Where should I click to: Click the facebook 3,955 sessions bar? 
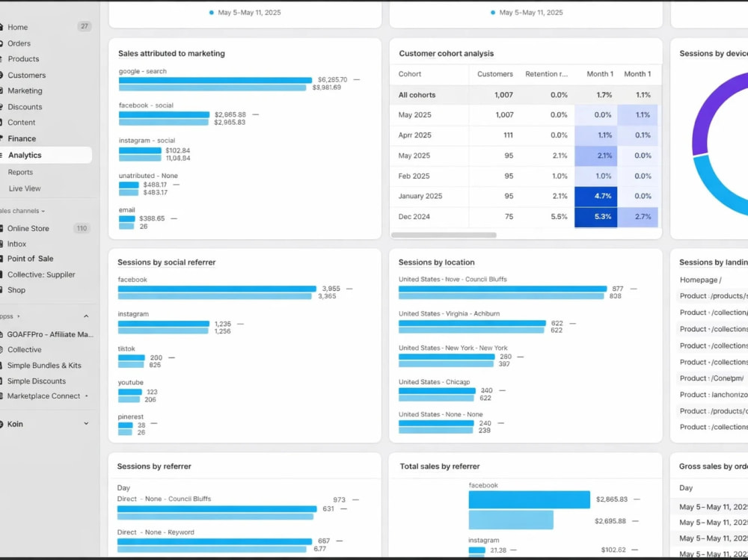coord(217,289)
